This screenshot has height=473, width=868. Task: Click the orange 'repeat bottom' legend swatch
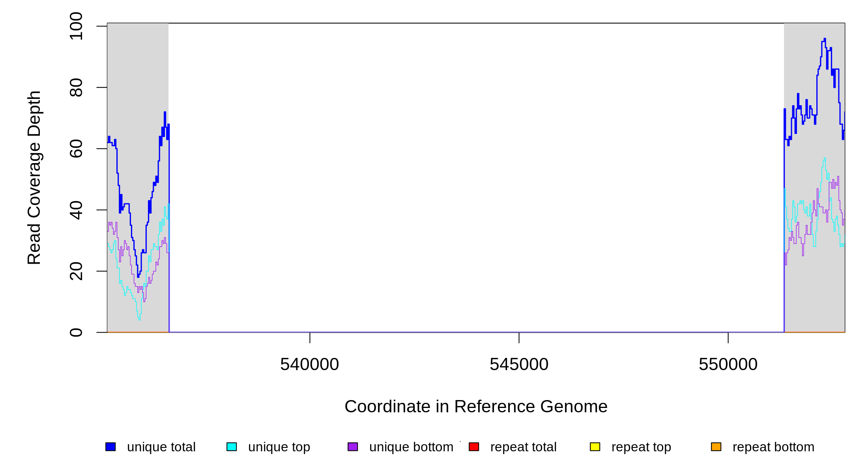click(716, 447)
